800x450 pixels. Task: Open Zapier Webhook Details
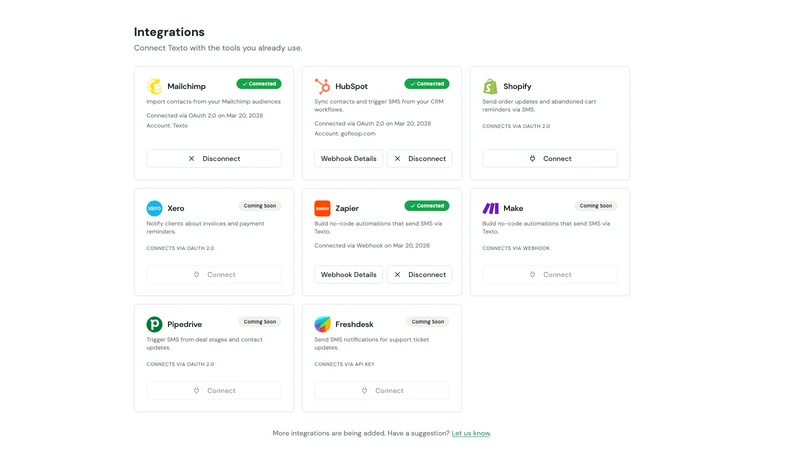coord(348,274)
